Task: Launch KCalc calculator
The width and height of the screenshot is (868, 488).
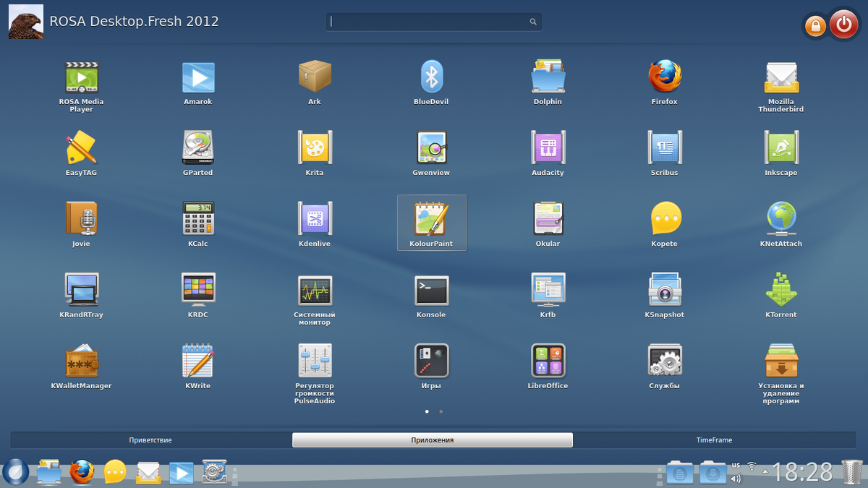Action: [198, 224]
